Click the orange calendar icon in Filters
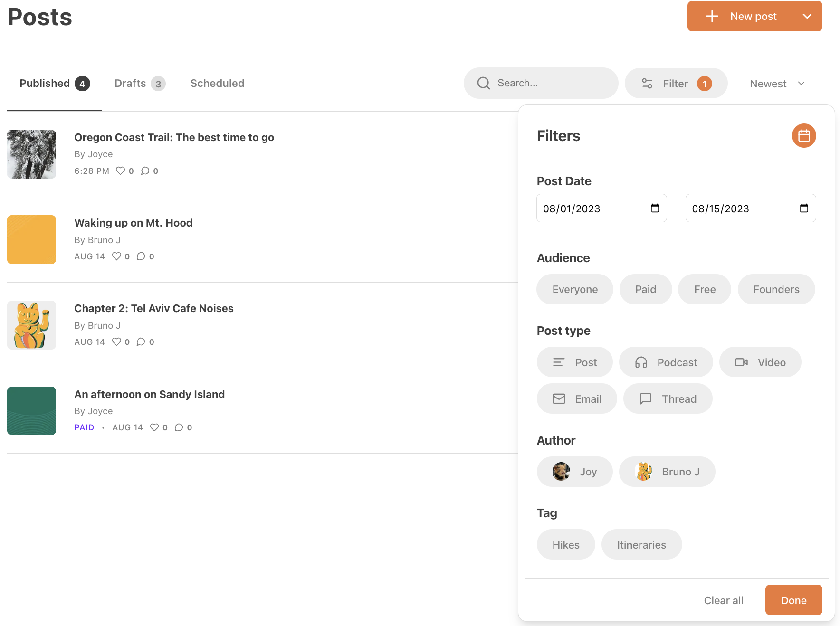The width and height of the screenshot is (840, 626). [x=804, y=136]
